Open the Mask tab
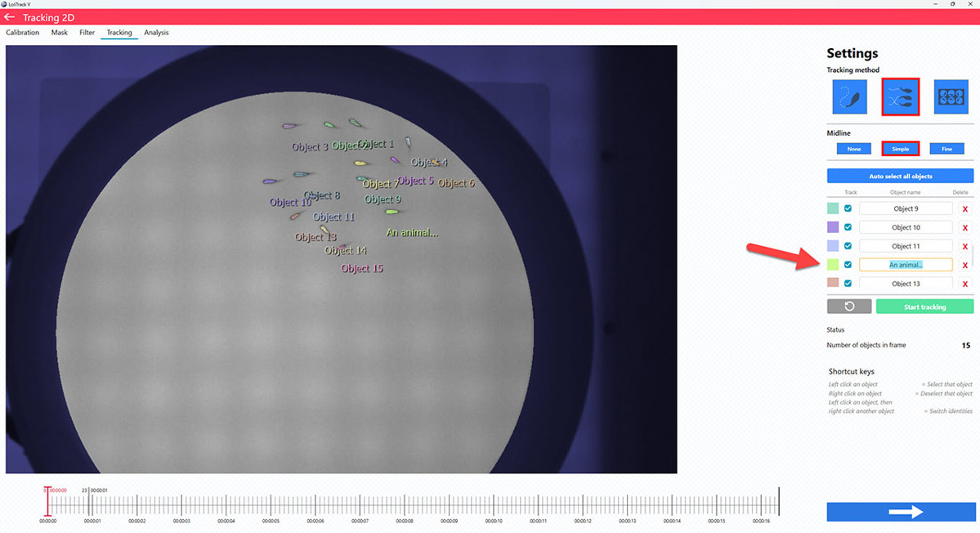The image size is (980, 533). coord(60,33)
